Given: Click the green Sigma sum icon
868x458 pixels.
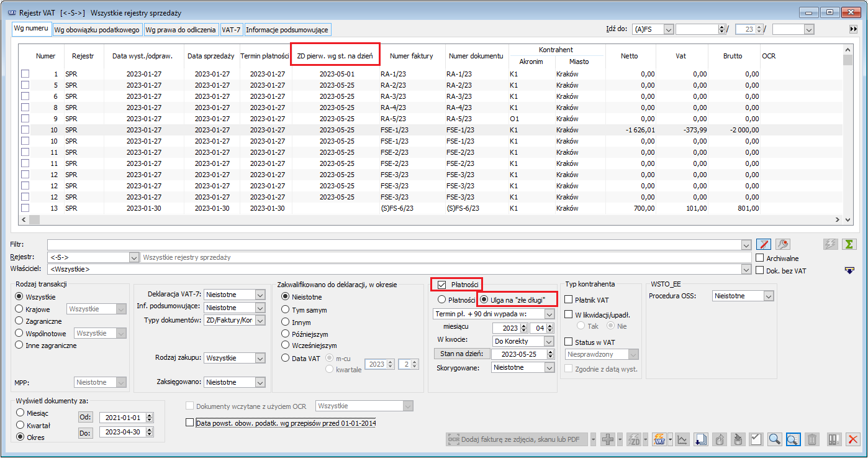Looking at the screenshot, I should click(849, 244).
